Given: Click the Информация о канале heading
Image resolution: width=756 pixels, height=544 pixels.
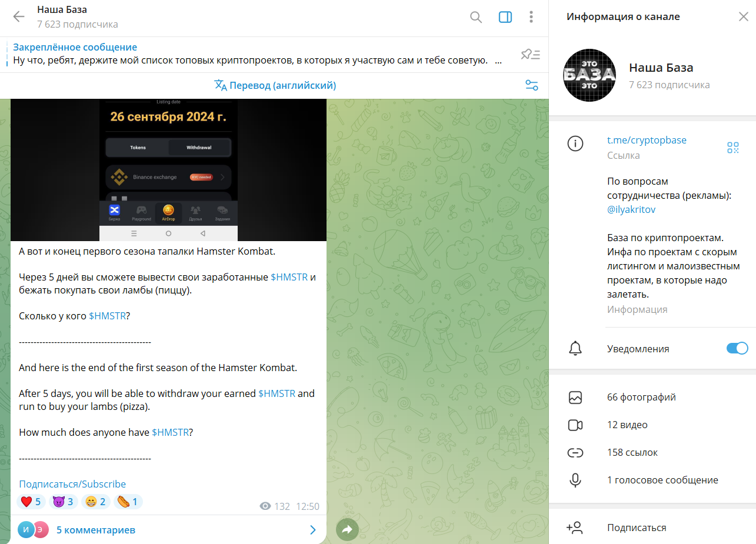Looking at the screenshot, I should [x=623, y=16].
